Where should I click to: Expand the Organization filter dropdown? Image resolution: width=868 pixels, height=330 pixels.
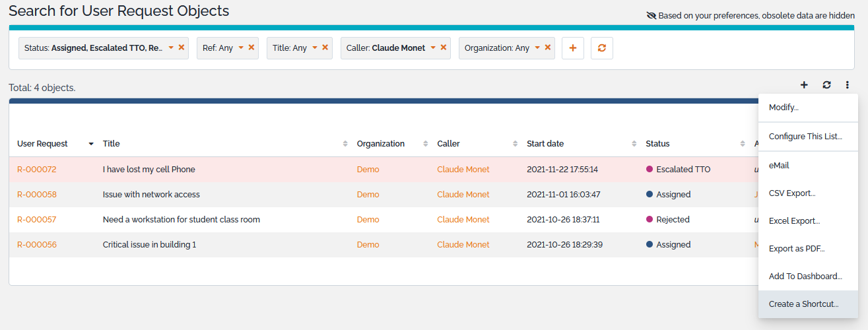[537, 48]
